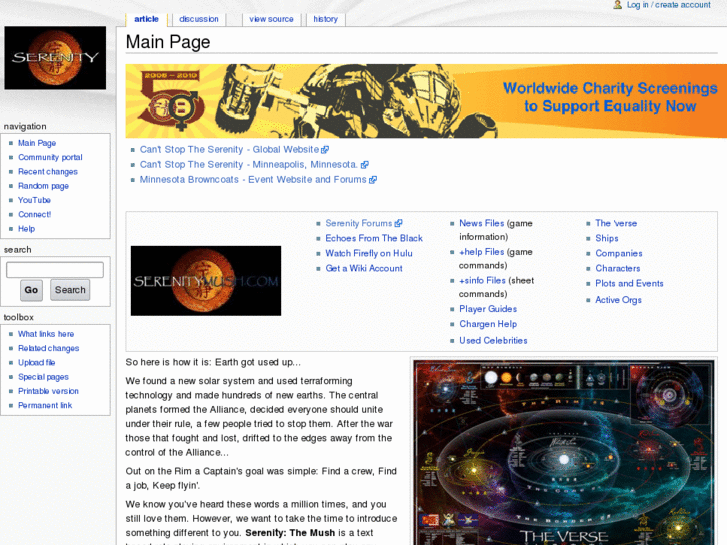Open Plots and Events link

629,283
